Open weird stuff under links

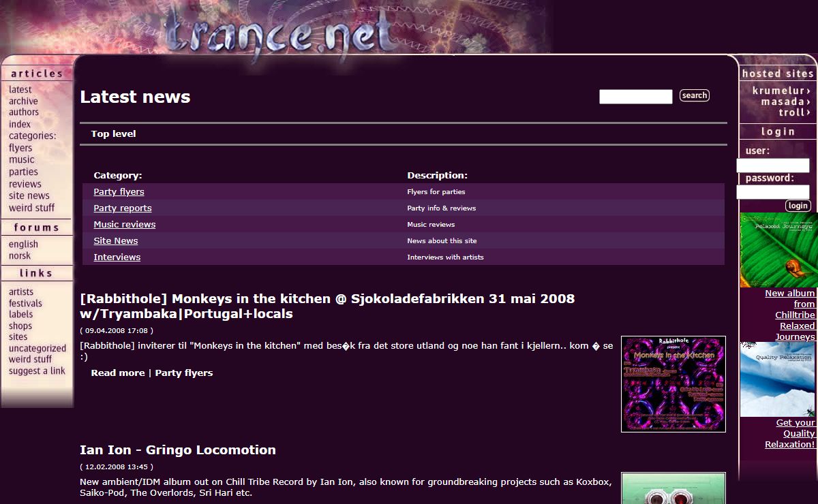(x=30, y=359)
